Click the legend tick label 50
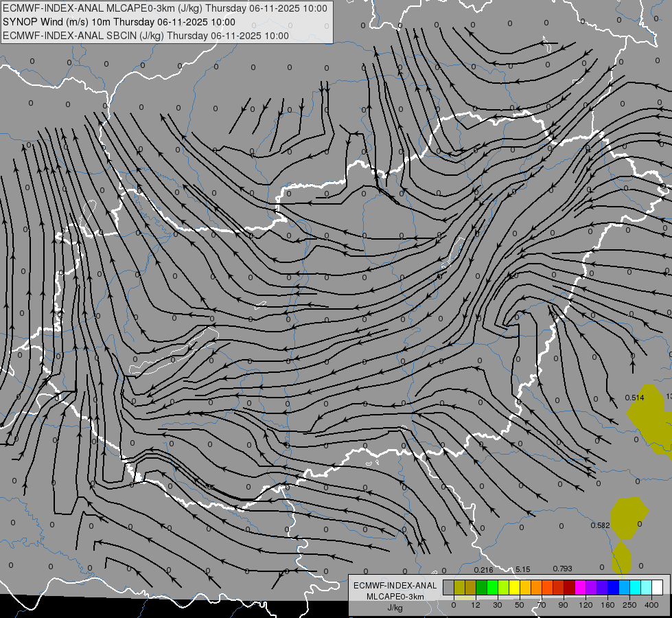 [x=520, y=605]
